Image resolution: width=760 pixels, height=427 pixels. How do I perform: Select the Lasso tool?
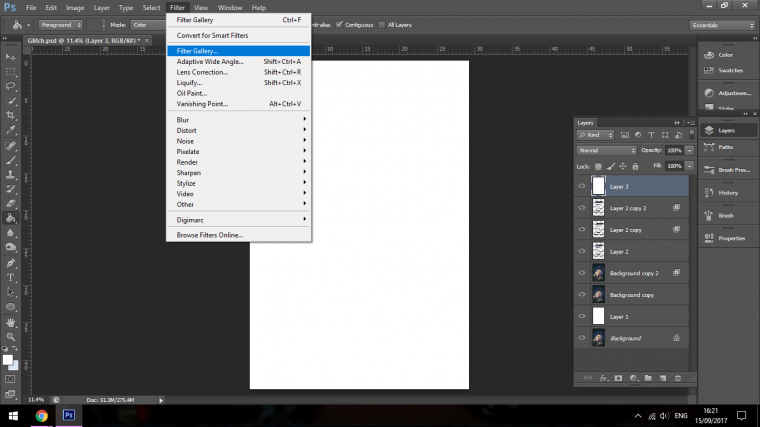coord(10,86)
